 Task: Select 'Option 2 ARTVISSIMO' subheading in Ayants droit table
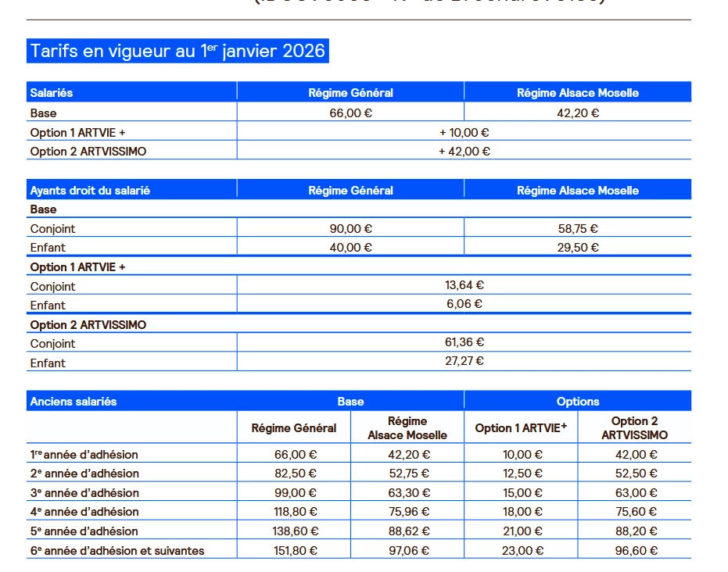coord(88,325)
